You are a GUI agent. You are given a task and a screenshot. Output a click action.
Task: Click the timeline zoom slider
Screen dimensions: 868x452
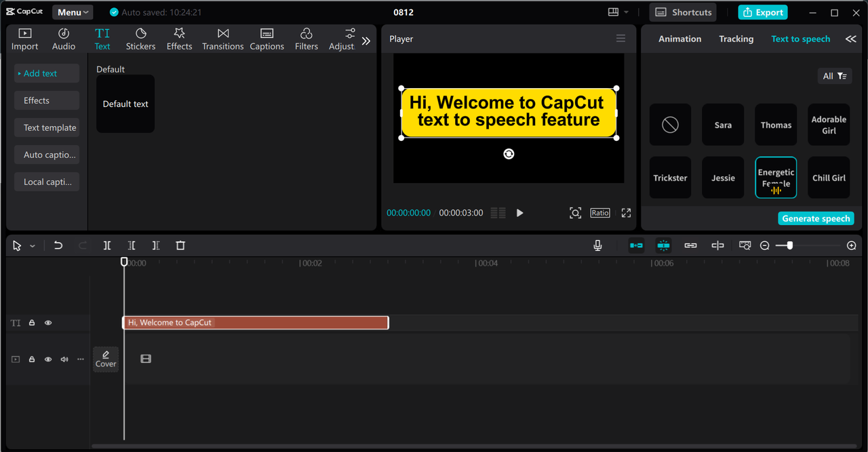pyautogui.click(x=806, y=245)
